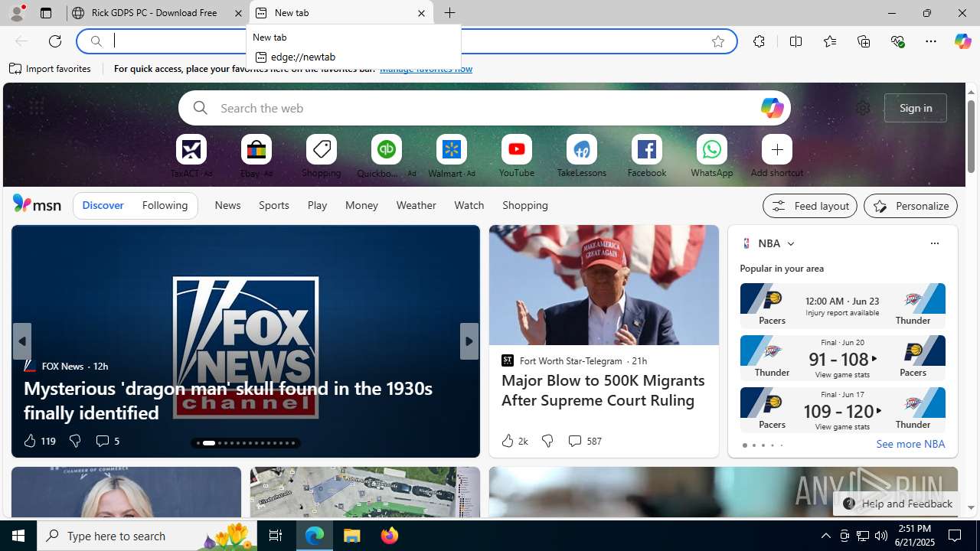Image resolution: width=980 pixels, height=551 pixels.
Task: Click the Help and Feedback button
Action: pyautogui.click(x=897, y=504)
